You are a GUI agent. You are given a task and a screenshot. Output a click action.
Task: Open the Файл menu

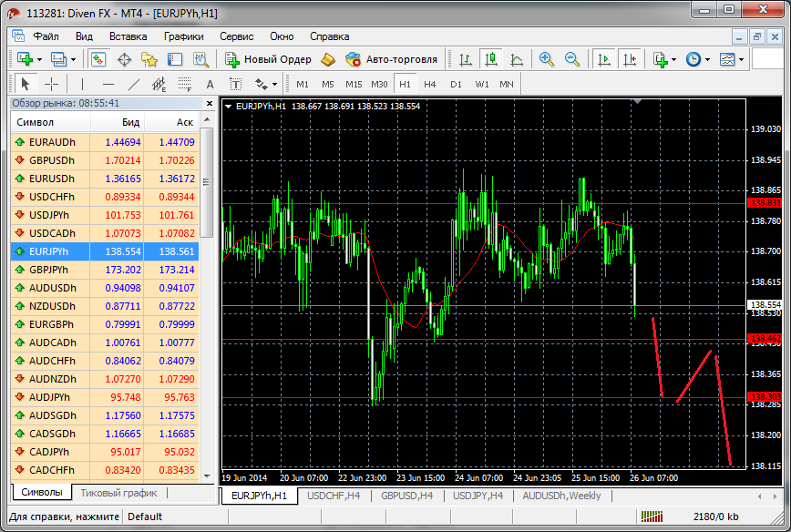(x=46, y=36)
